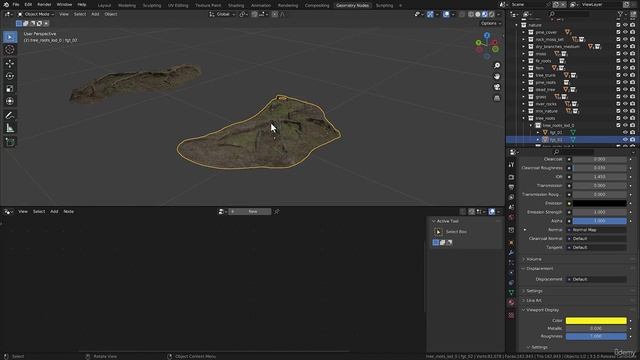This screenshot has height=360, width=640.
Task: Open the Object Data green triangle tab
Action: tap(511, 293)
